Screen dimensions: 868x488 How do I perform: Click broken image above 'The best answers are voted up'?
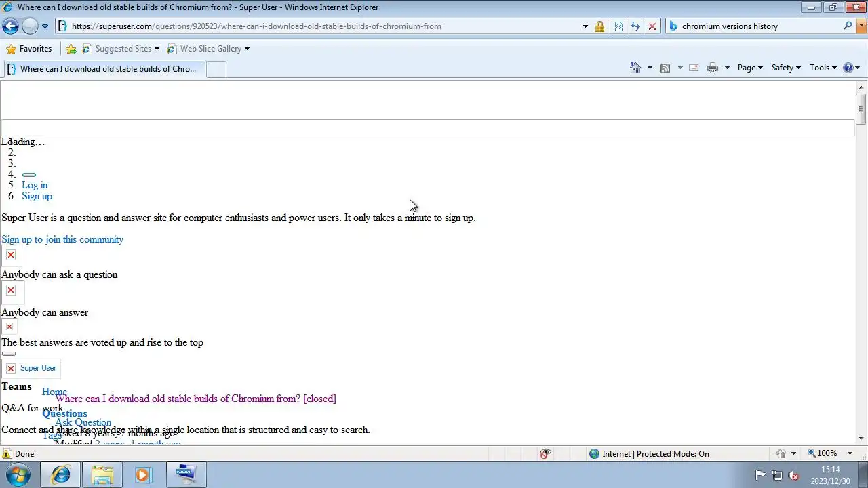click(9, 327)
